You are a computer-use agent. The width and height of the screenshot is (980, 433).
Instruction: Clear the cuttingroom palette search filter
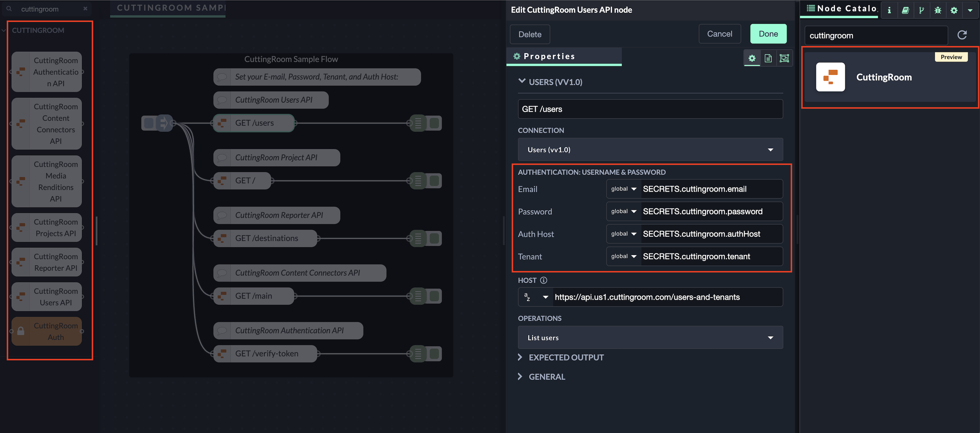(85, 9)
